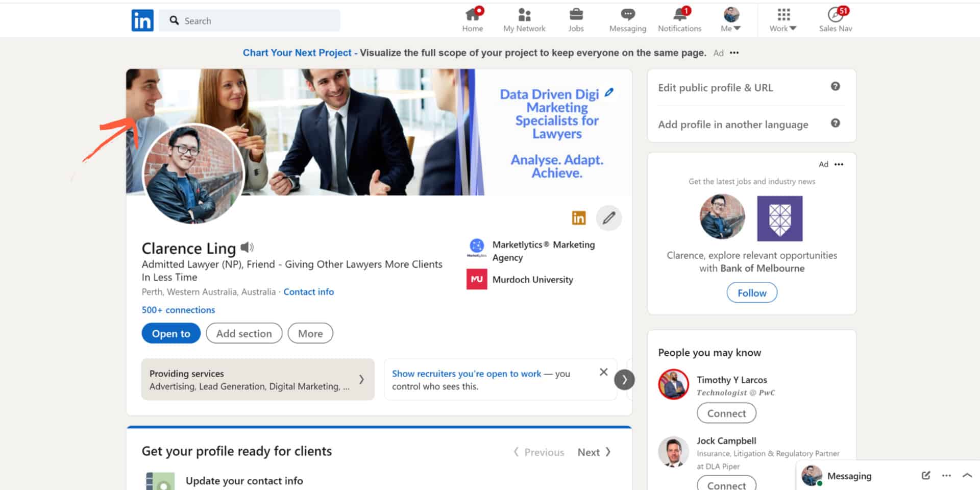Click the intro section edit pencil button
This screenshot has height=490, width=980.
point(608,218)
